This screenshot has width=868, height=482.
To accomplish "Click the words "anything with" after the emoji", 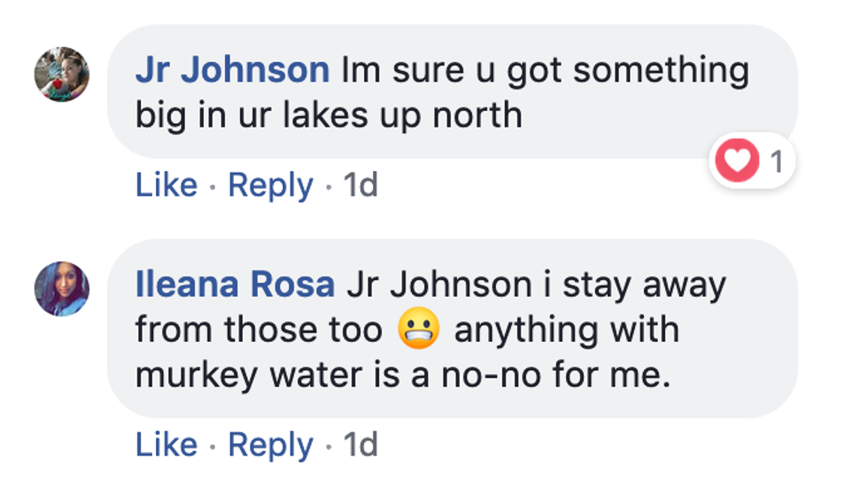I will 566,330.
